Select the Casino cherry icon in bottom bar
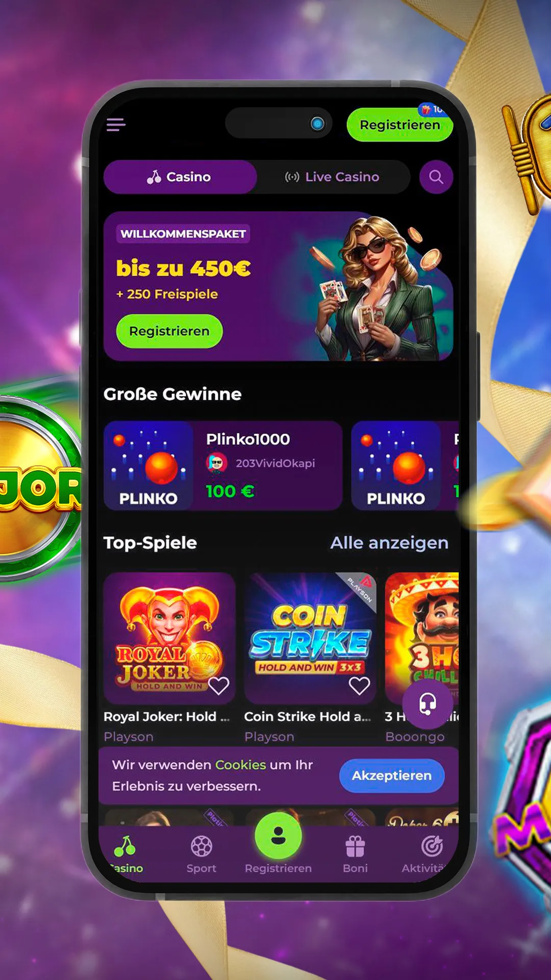The height and width of the screenshot is (980, 551). (x=125, y=846)
